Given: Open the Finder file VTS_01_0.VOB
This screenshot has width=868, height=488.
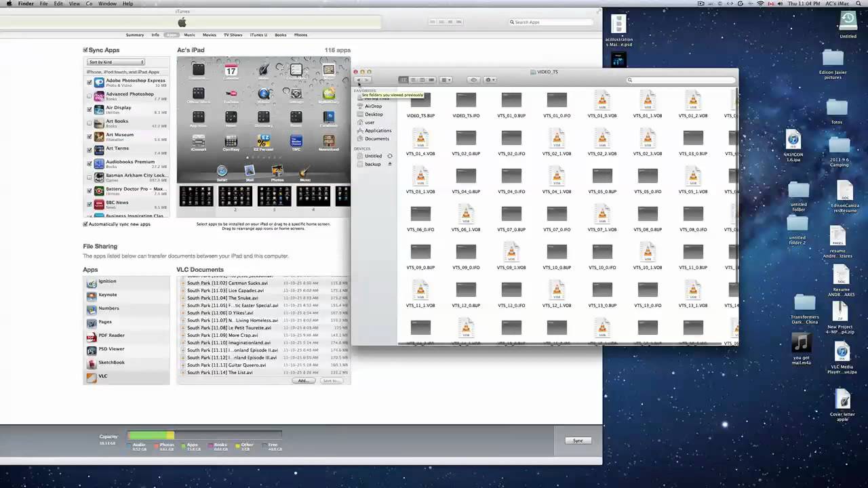Looking at the screenshot, I should pyautogui.click(x=602, y=105).
